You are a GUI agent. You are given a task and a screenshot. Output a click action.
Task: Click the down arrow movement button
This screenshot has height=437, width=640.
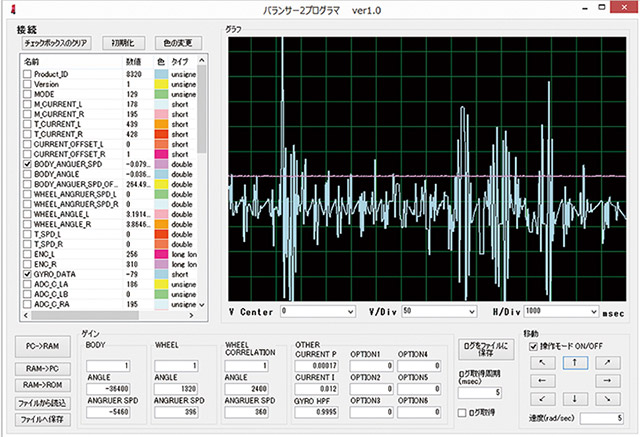pyautogui.click(x=575, y=399)
